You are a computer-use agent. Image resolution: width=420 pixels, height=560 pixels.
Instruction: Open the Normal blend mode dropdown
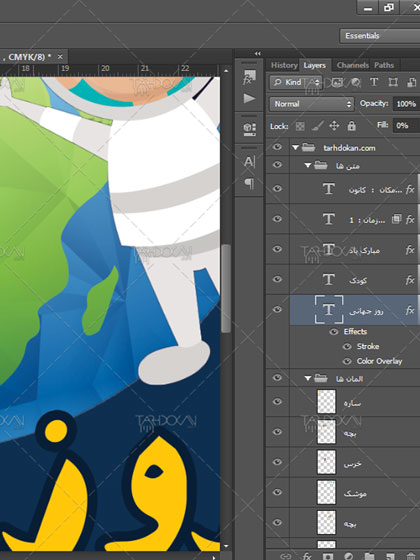tap(312, 104)
